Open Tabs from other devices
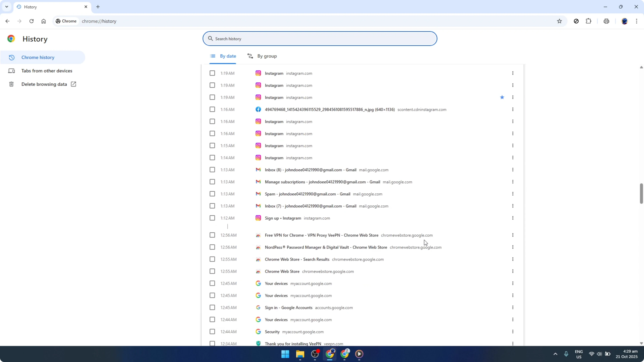The width and height of the screenshot is (644, 362). coord(43,71)
